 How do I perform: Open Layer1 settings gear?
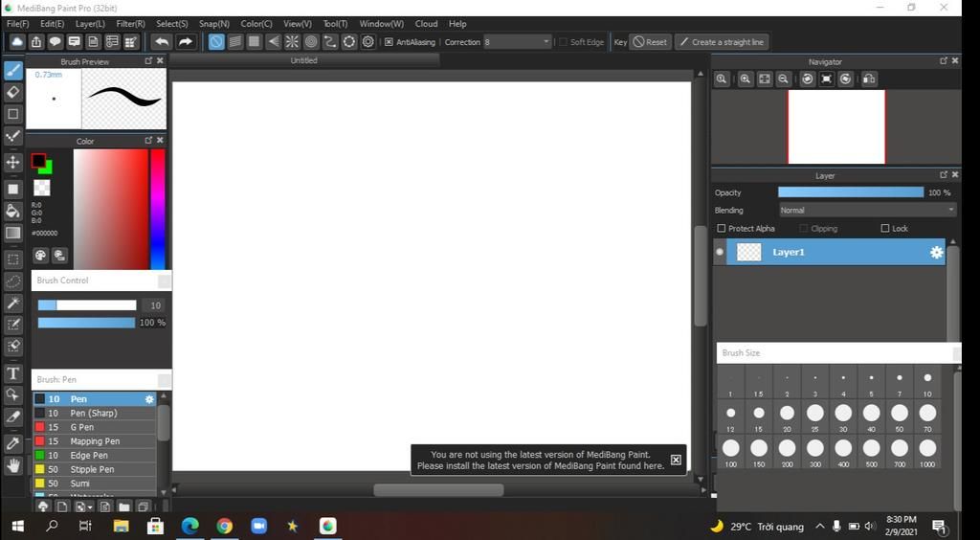[936, 253]
